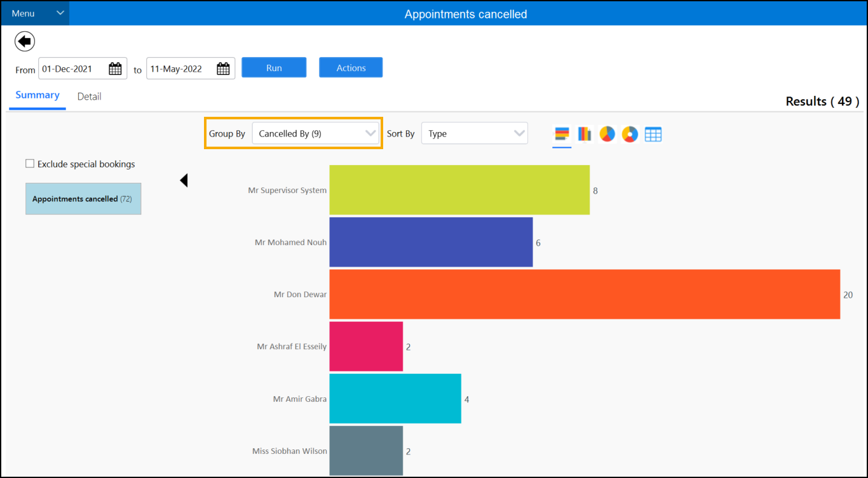Switch to horizontal bar chart view
Screen dimensions: 868x478
(x=562, y=134)
